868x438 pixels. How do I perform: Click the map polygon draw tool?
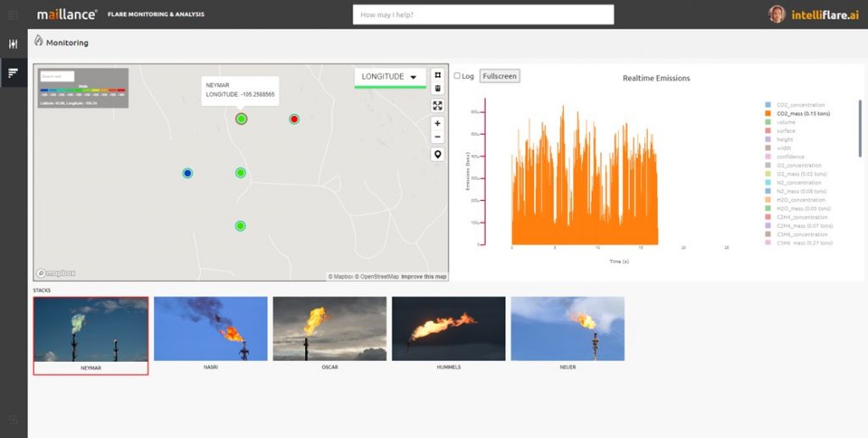pyautogui.click(x=437, y=75)
